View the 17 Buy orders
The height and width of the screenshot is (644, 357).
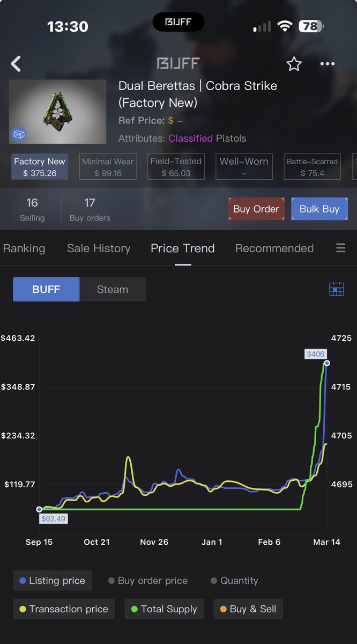(90, 209)
